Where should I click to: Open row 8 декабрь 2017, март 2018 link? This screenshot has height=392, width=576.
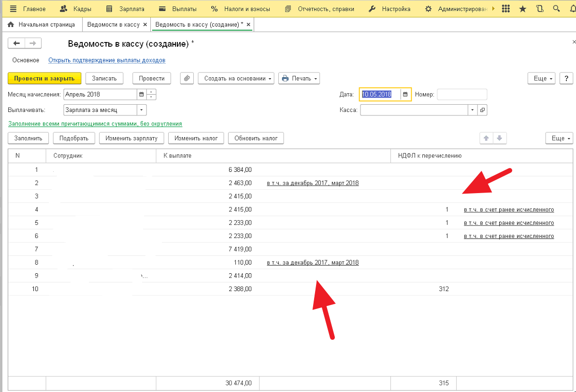(313, 263)
